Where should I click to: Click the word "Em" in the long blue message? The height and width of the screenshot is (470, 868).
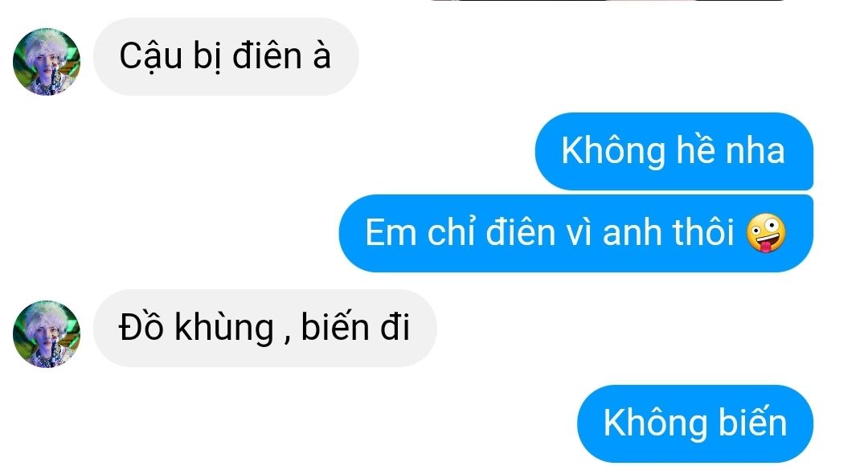[x=391, y=232]
